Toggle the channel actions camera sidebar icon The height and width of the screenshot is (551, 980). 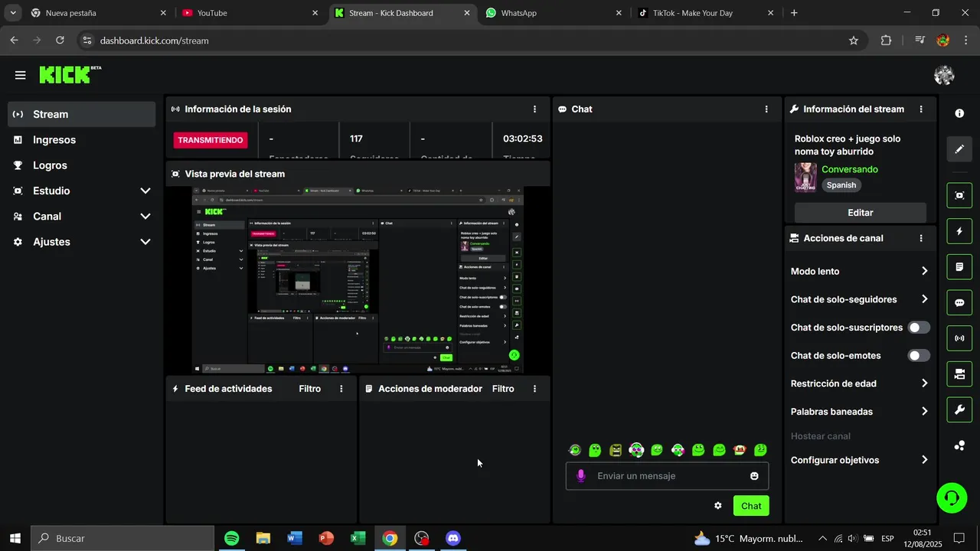[x=959, y=374]
